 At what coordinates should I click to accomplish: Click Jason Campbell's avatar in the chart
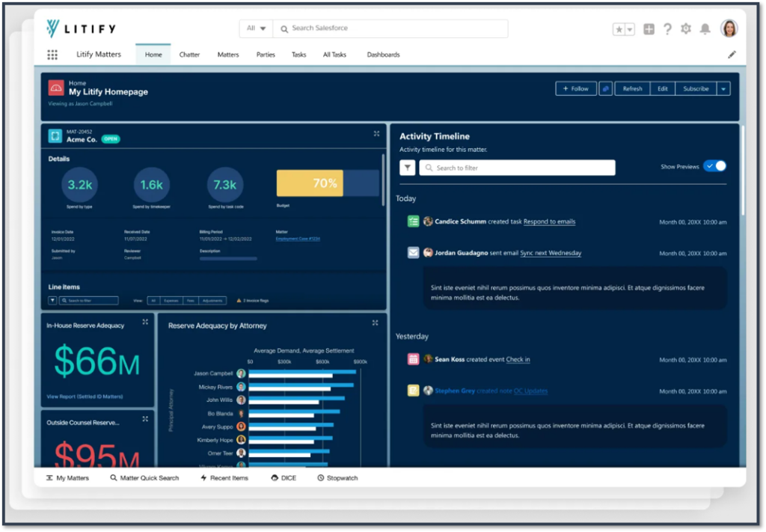[241, 373]
